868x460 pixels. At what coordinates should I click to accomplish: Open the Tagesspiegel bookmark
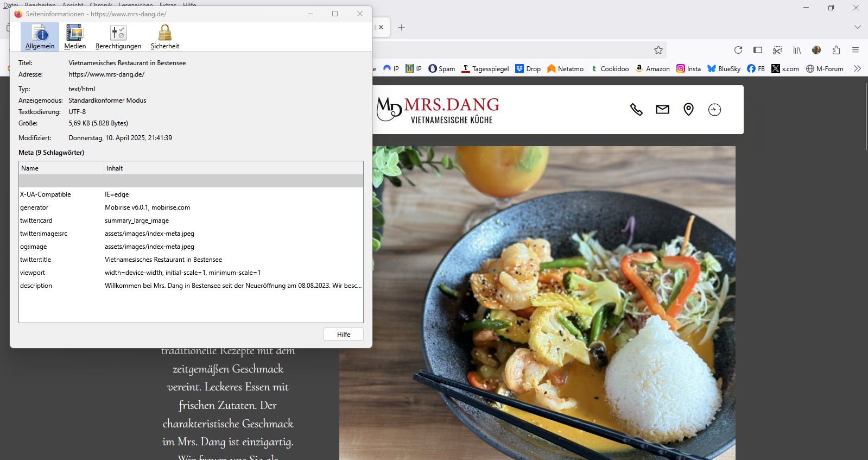point(485,68)
